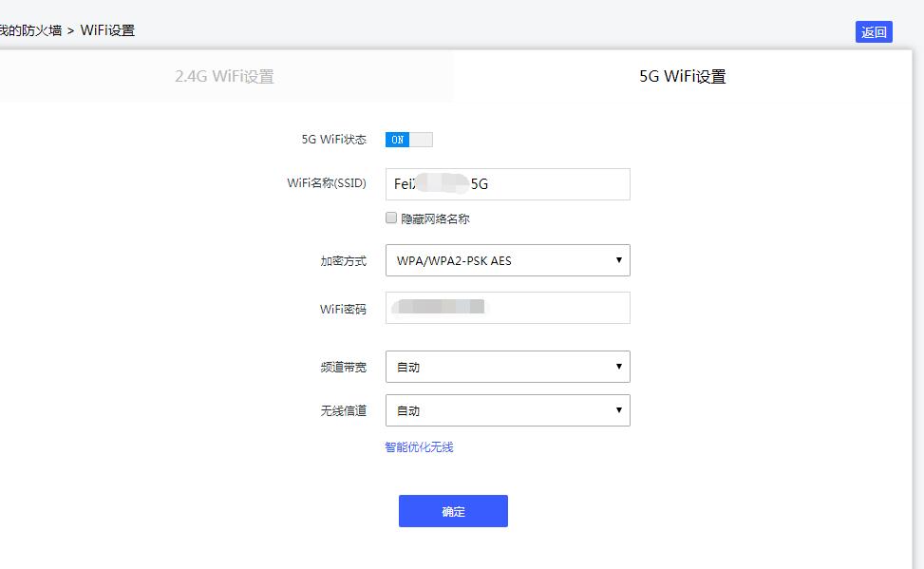The width and height of the screenshot is (924, 569).
Task: Click the arrow on the 无线信道 dropdown
Action: click(x=618, y=410)
